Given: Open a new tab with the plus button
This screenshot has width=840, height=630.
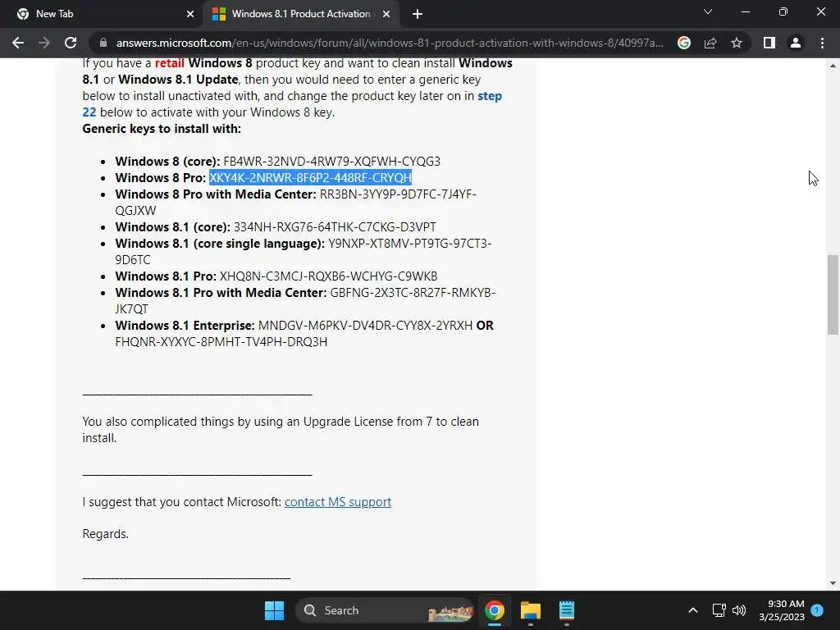Looking at the screenshot, I should pos(418,14).
